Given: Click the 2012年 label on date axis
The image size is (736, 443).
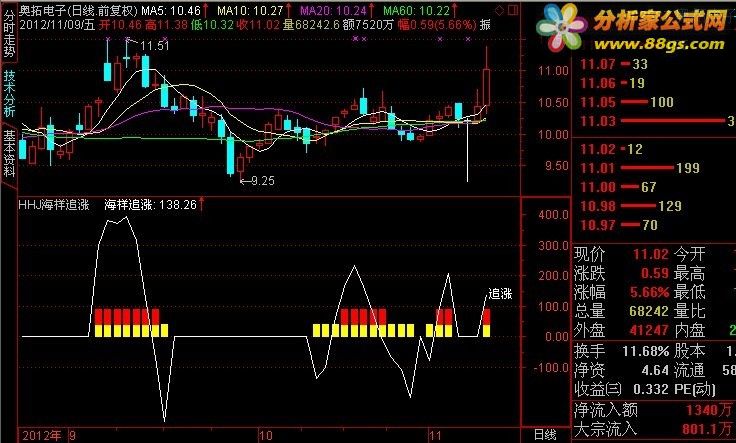Looking at the screenshot, I should pos(41,435).
